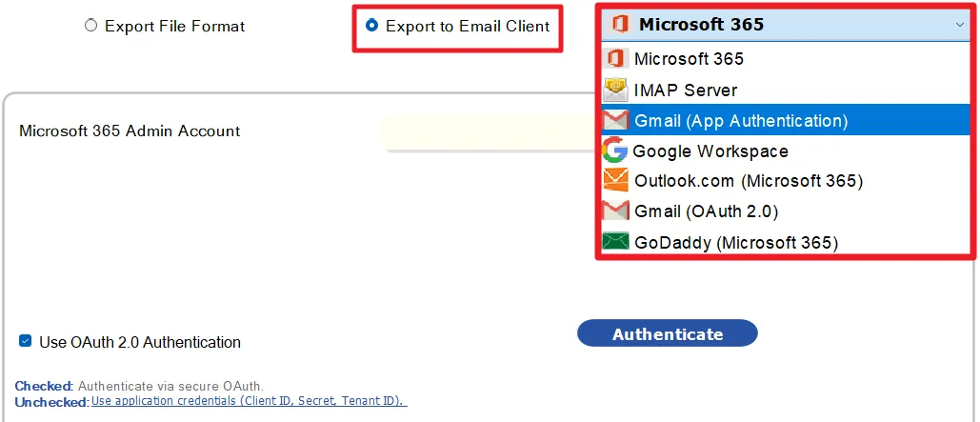
Task: Click the Microsoft 365 Admin Account label
Action: coord(130,131)
